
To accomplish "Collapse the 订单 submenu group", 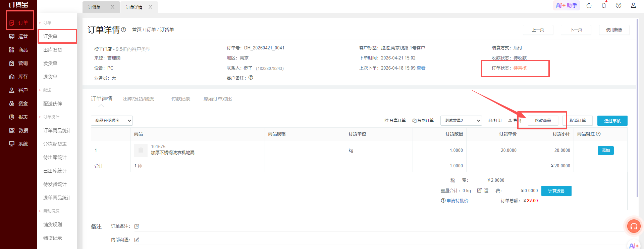I will [x=45, y=23].
